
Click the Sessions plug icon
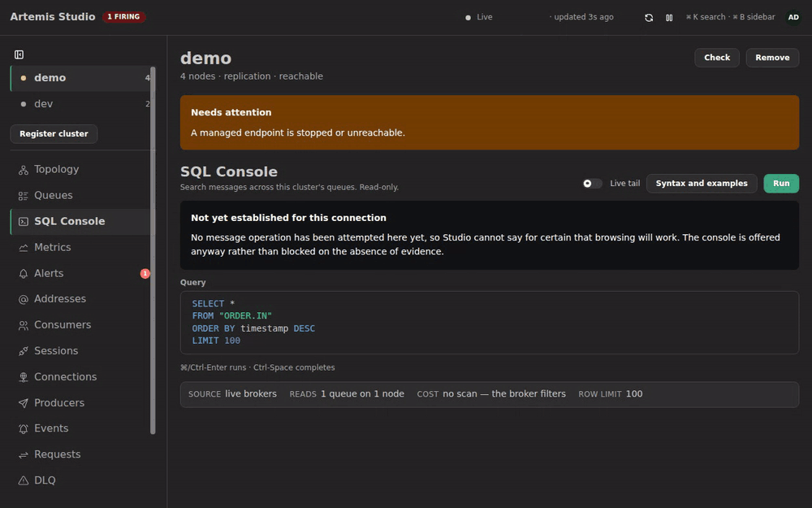[x=24, y=351]
